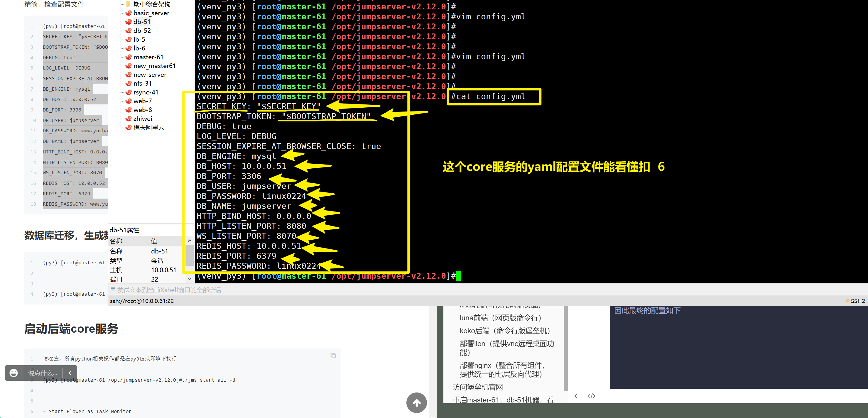Click the db-51 session icon
This screenshot has height=418, width=868.
pos(128,22)
